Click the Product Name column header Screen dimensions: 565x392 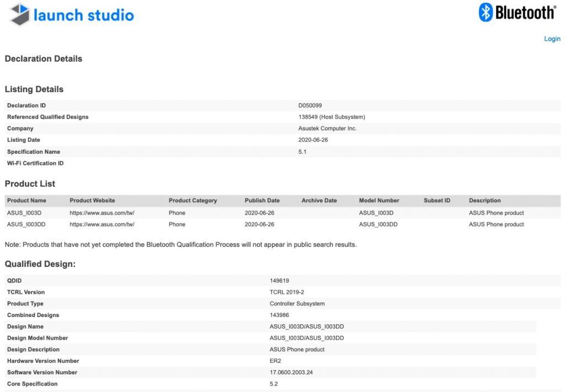(x=26, y=201)
